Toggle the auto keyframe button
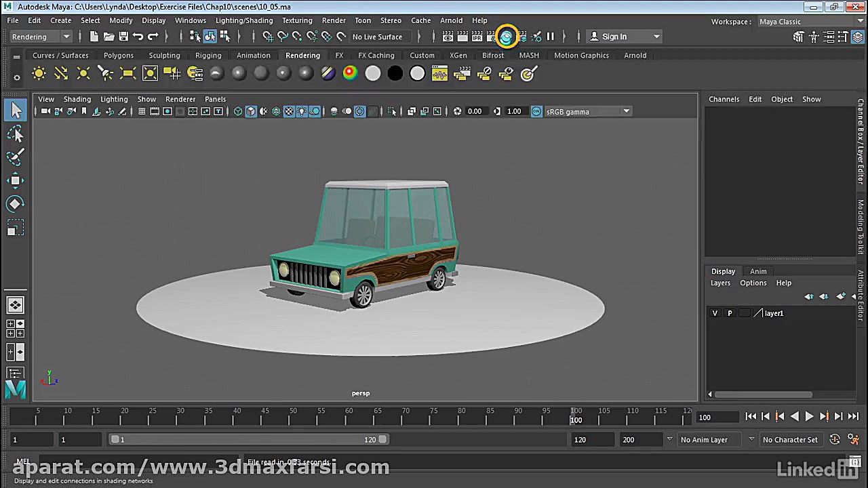868x488 pixels. click(x=835, y=440)
